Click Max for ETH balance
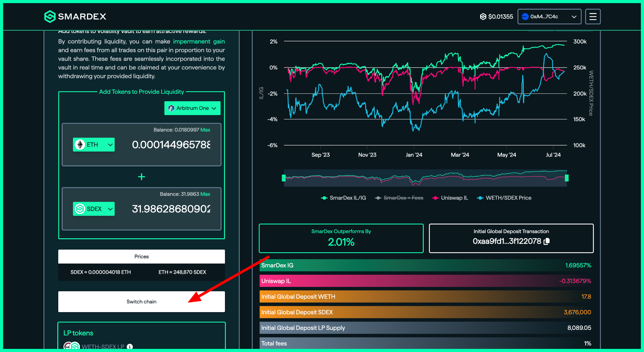The height and width of the screenshot is (352, 644). coord(205,130)
